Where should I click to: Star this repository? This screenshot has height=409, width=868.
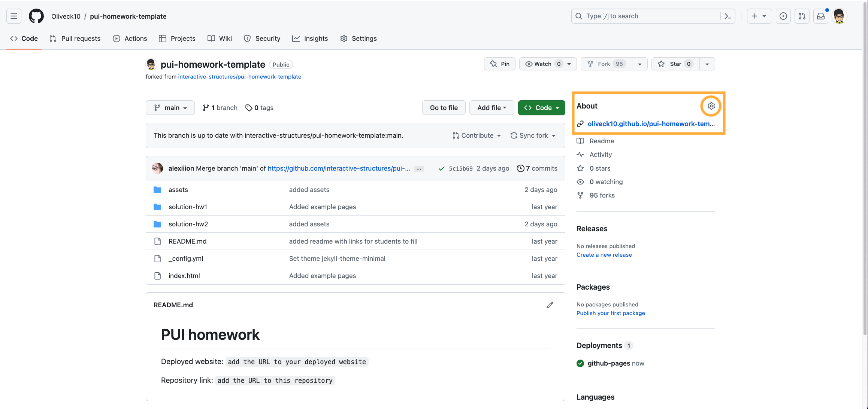point(675,64)
